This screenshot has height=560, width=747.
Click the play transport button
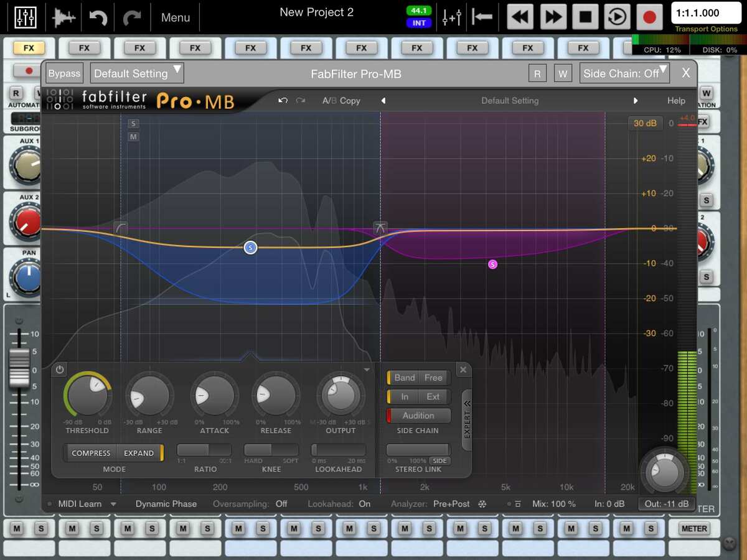click(618, 17)
